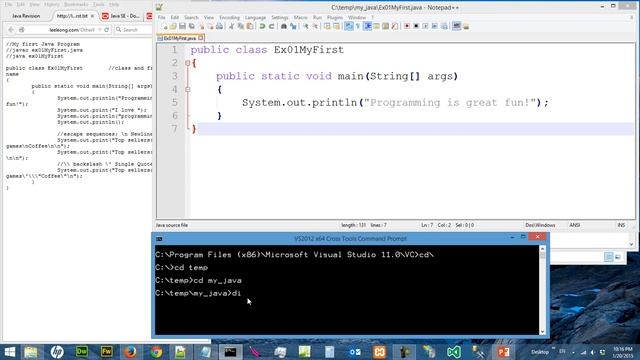The width and height of the screenshot is (640, 360).
Task: Open Google Chrome from the taskbar
Action: coord(156,352)
